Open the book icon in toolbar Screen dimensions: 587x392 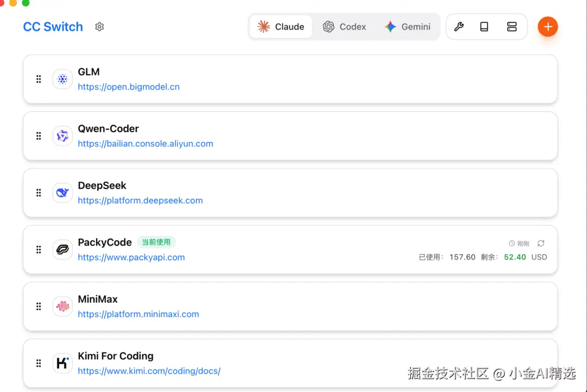[484, 27]
